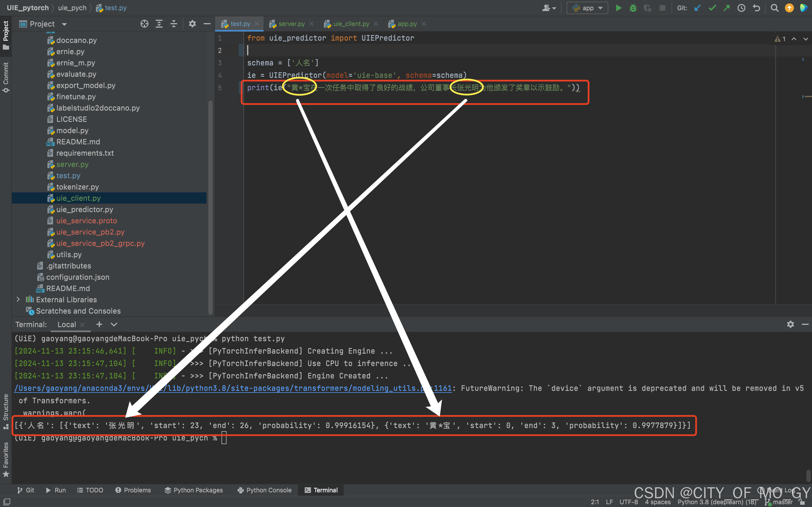
Task: Click Search Everywhere magnifier icon
Action: coord(774,8)
